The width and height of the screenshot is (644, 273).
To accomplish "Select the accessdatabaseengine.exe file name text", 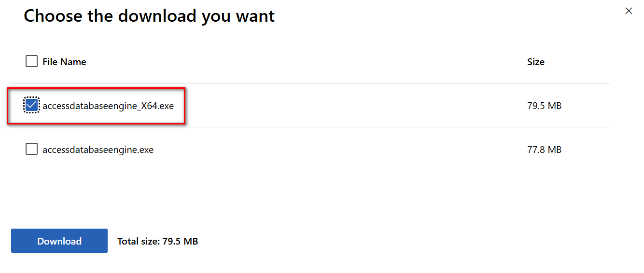I will (x=98, y=150).
